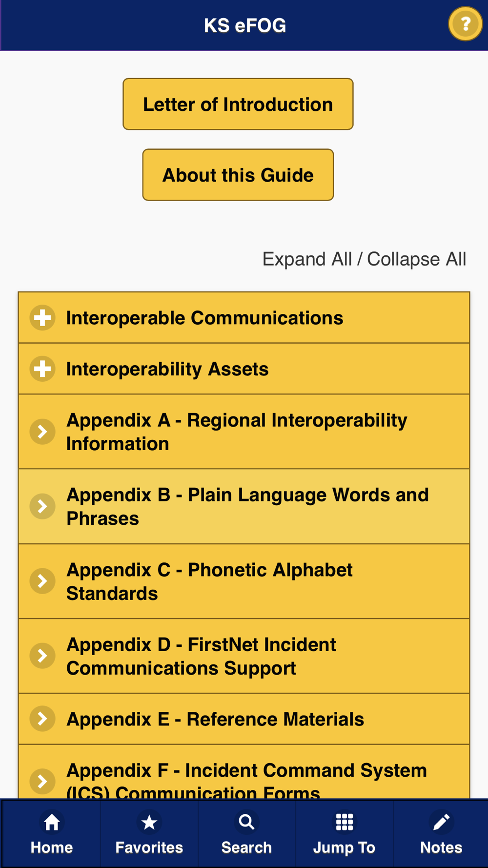Screen dimensions: 488x868
Task: Open About this Guide
Action: click(238, 175)
